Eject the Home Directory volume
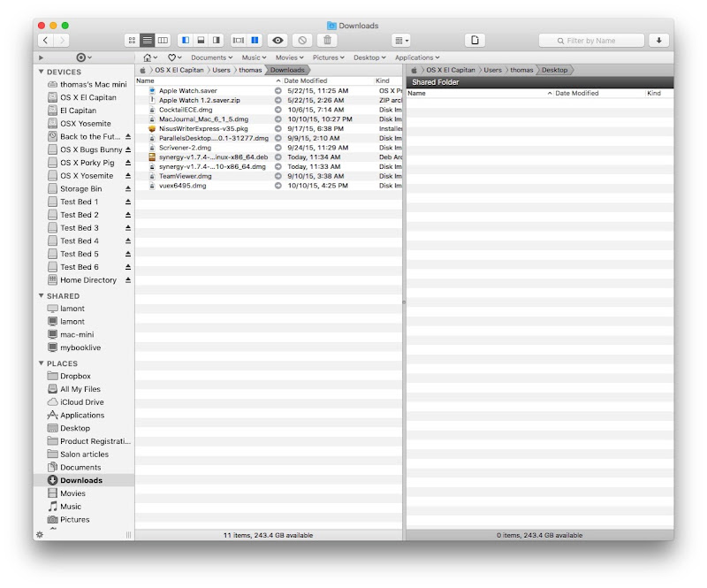This screenshot has width=707, height=588. point(128,280)
